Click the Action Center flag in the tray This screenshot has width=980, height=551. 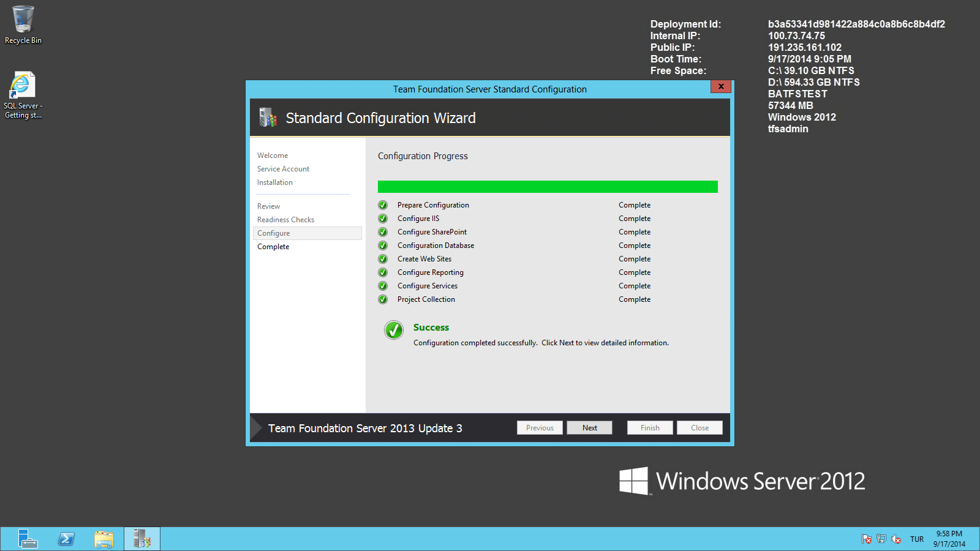pos(867,539)
